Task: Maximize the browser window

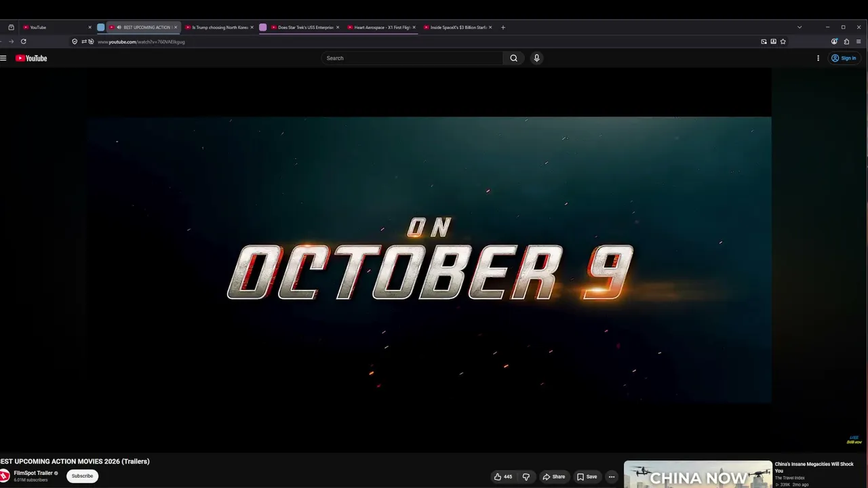Action: click(843, 27)
